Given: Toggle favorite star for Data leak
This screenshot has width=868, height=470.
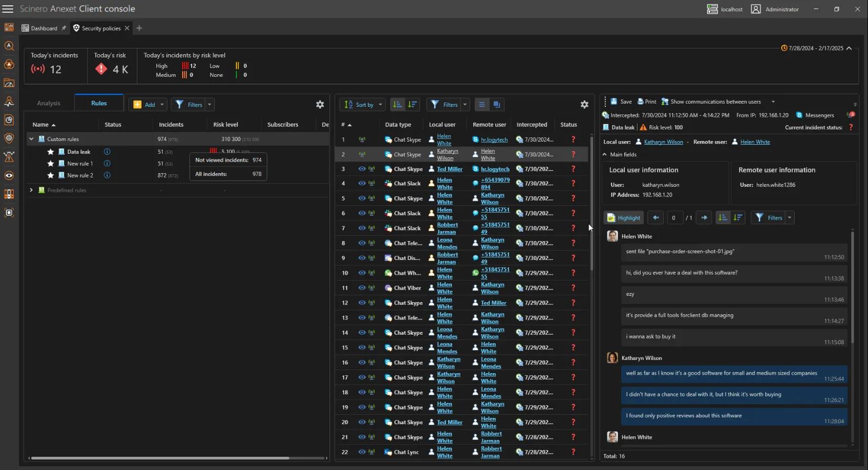Looking at the screenshot, I should [51, 152].
